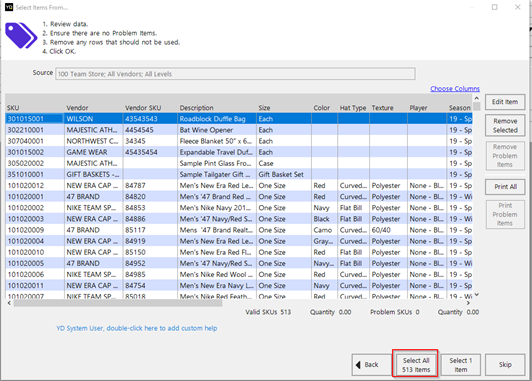
Task: Click Men's Nike Navy 201 description cell
Action: tap(216, 208)
